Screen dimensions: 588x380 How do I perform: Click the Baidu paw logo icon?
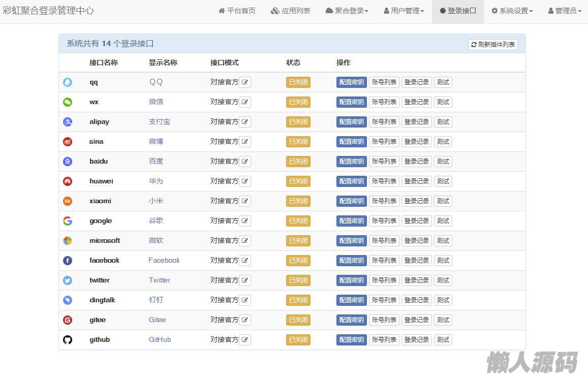coord(68,162)
